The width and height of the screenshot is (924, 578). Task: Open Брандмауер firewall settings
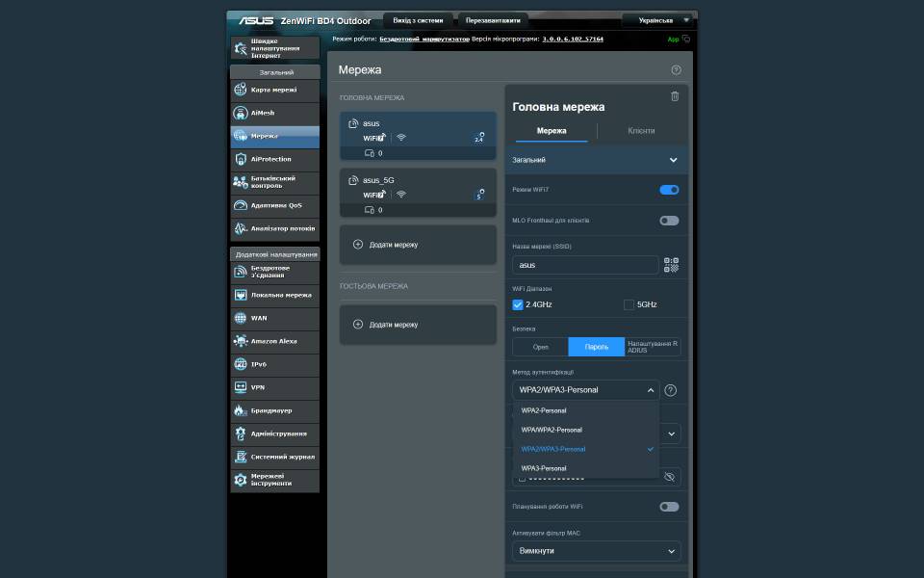[x=274, y=410]
